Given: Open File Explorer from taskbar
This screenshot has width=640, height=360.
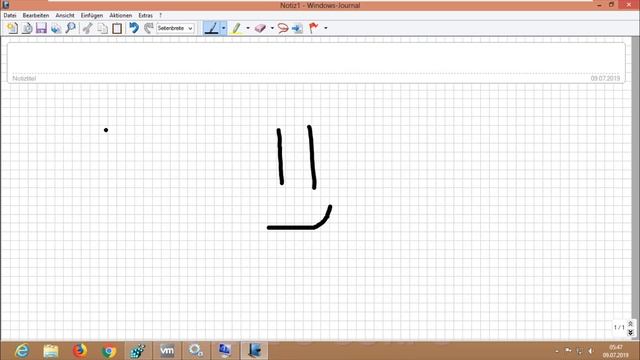Looking at the screenshot, I should coord(51,351).
